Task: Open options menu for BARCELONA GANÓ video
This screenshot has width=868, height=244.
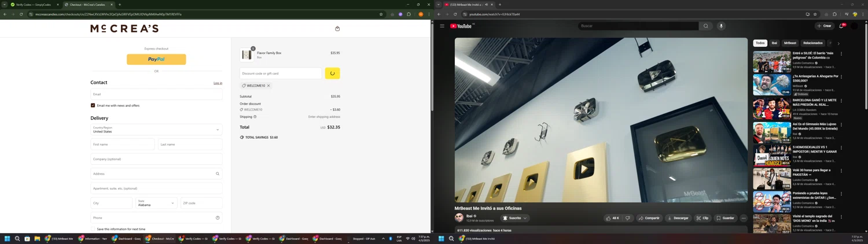Action: click(841, 101)
